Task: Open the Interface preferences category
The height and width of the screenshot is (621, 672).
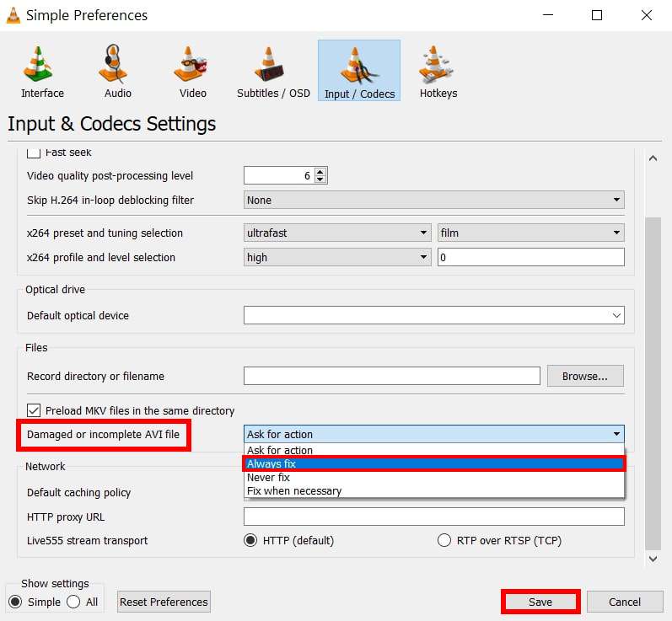Action: 42,71
